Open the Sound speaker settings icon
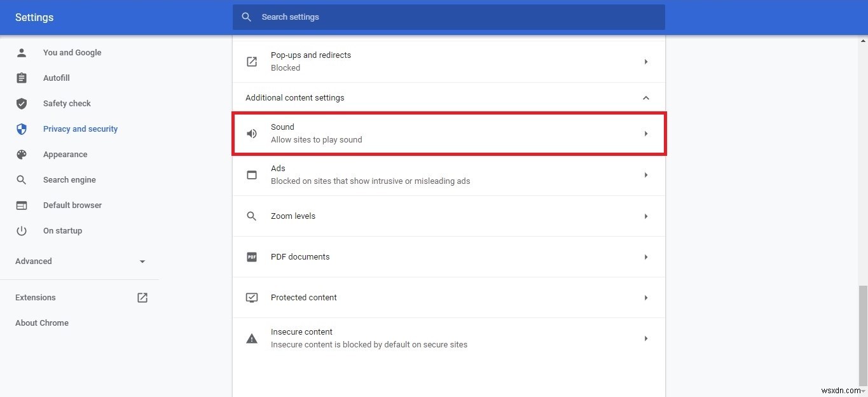 (251, 133)
